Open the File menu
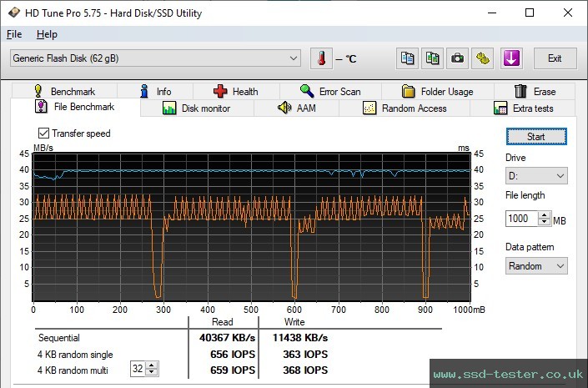588x388 pixels. tap(14, 34)
